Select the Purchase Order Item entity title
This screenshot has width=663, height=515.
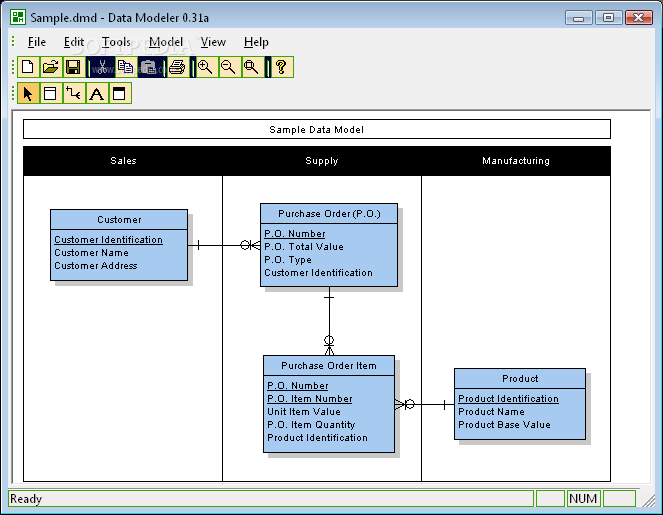pyautogui.click(x=329, y=366)
